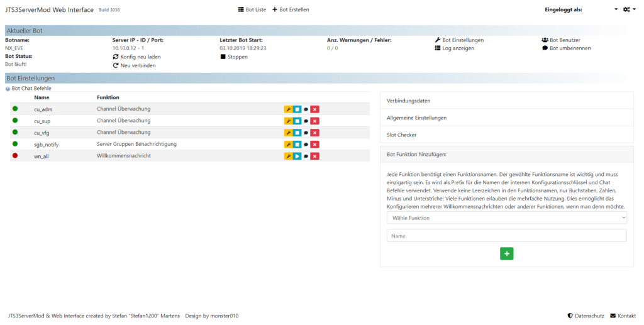This screenshot has height=325, width=644.
Task: Select Bot Erstellen in the top navigation
Action: [x=291, y=9]
